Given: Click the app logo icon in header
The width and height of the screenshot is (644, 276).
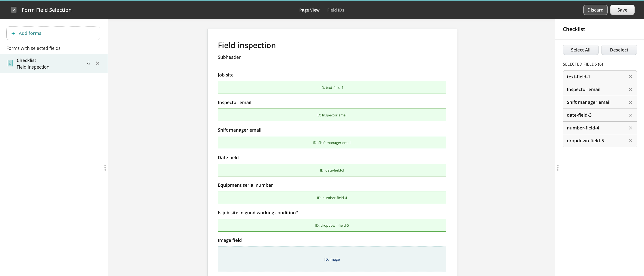Looking at the screenshot, I should (14, 10).
